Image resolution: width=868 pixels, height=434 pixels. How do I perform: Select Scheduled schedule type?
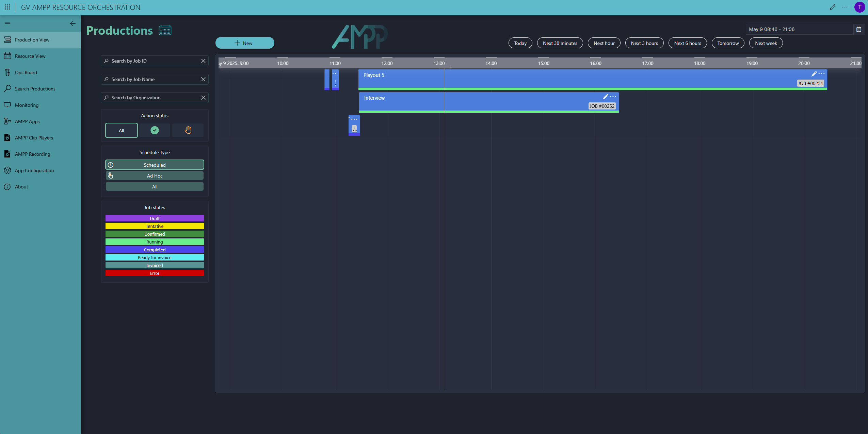point(155,165)
